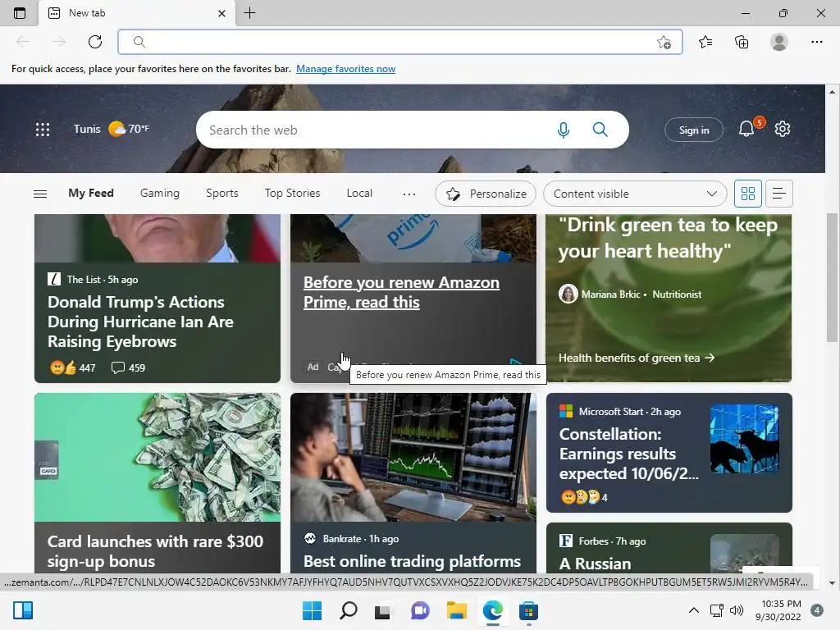The image size is (840, 630).
Task: Open Manage favorites now link
Action: (345, 69)
